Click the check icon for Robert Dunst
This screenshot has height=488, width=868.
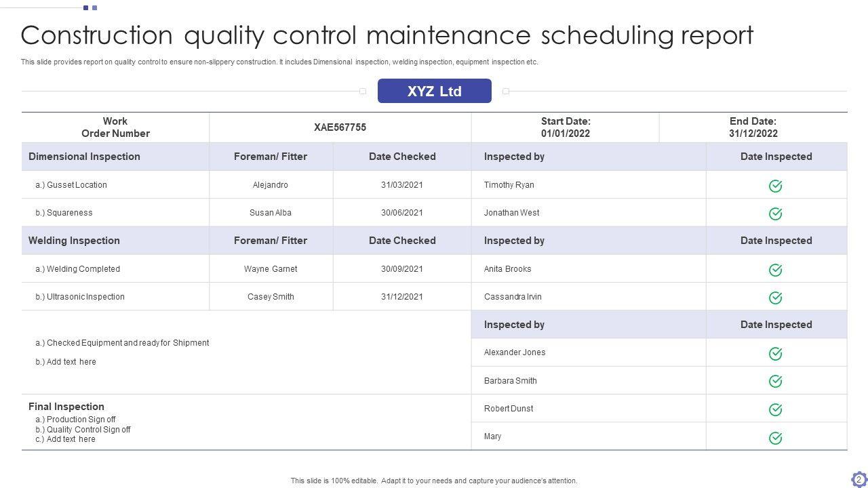click(x=775, y=409)
